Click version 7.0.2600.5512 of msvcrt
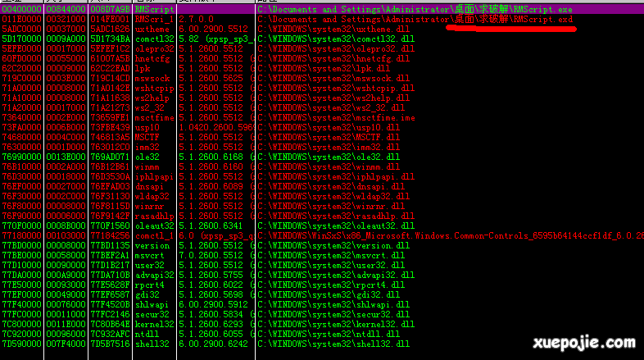 tap(211, 256)
